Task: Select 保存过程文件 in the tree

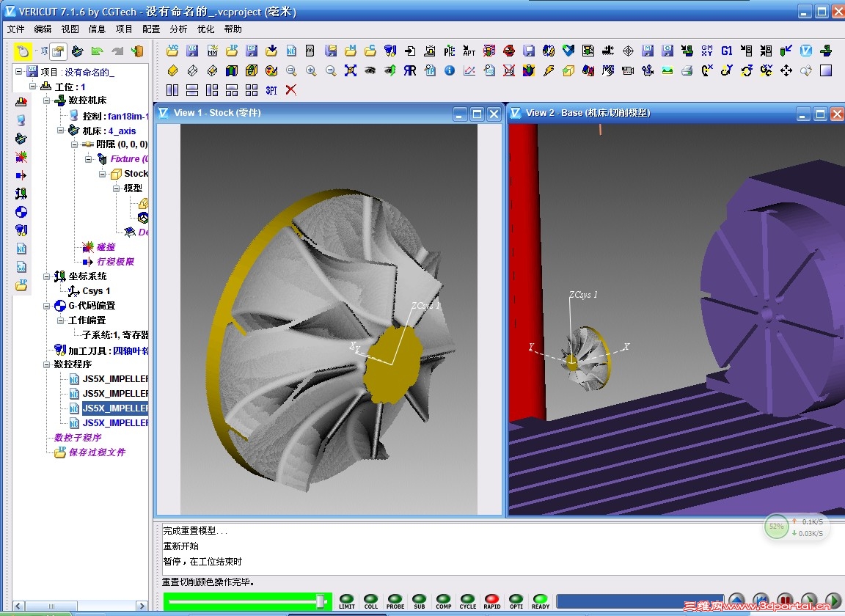Action: pyautogui.click(x=97, y=452)
